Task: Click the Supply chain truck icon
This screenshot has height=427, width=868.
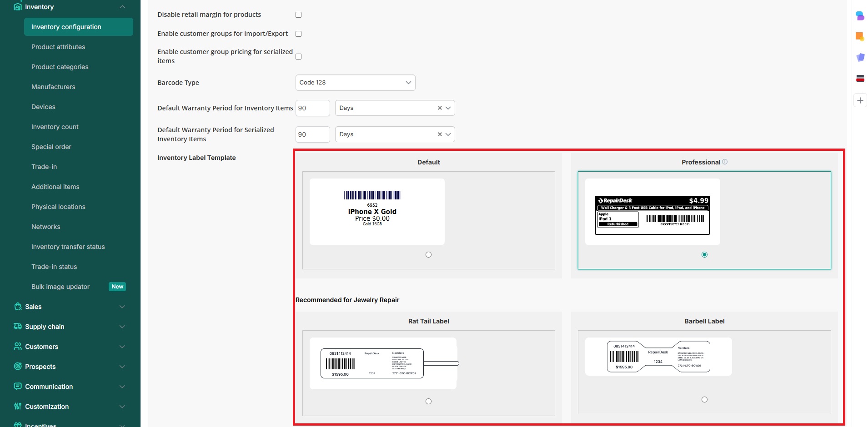Action: (18, 327)
